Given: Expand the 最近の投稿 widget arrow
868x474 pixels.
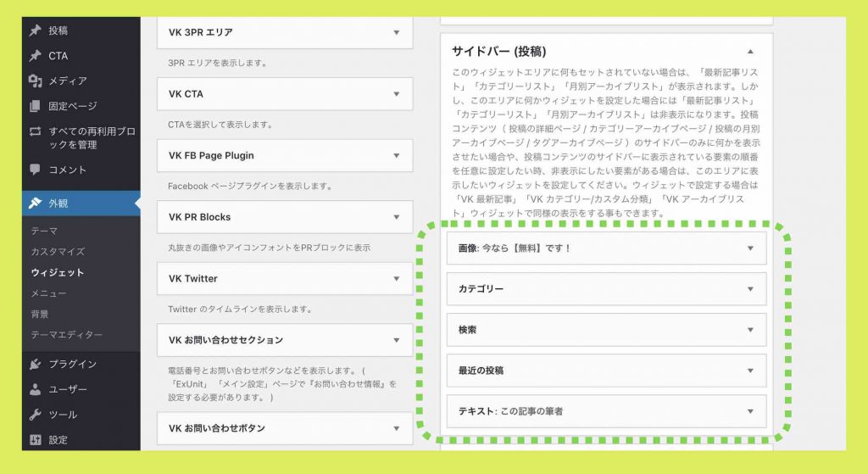Looking at the screenshot, I should coord(750,371).
